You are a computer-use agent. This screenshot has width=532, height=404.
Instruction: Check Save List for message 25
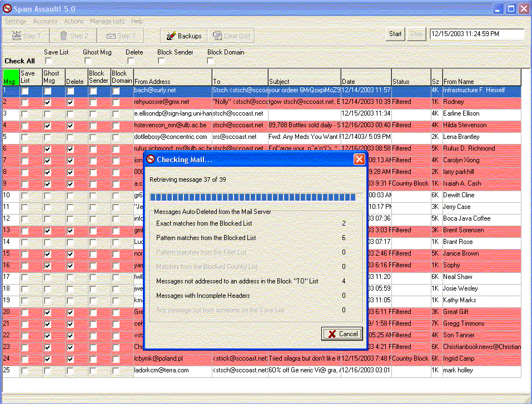(x=25, y=371)
